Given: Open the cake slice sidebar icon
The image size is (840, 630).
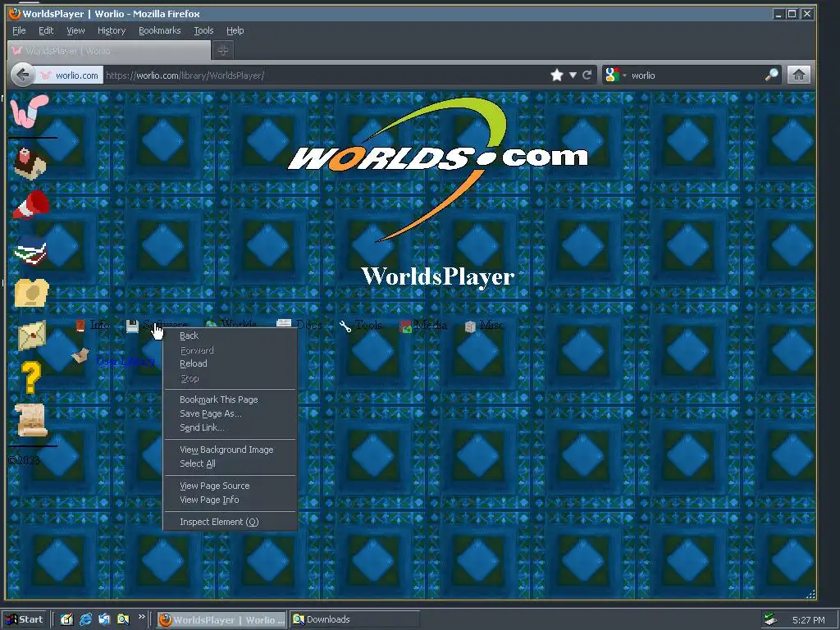Looking at the screenshot, I should (30, 163).
